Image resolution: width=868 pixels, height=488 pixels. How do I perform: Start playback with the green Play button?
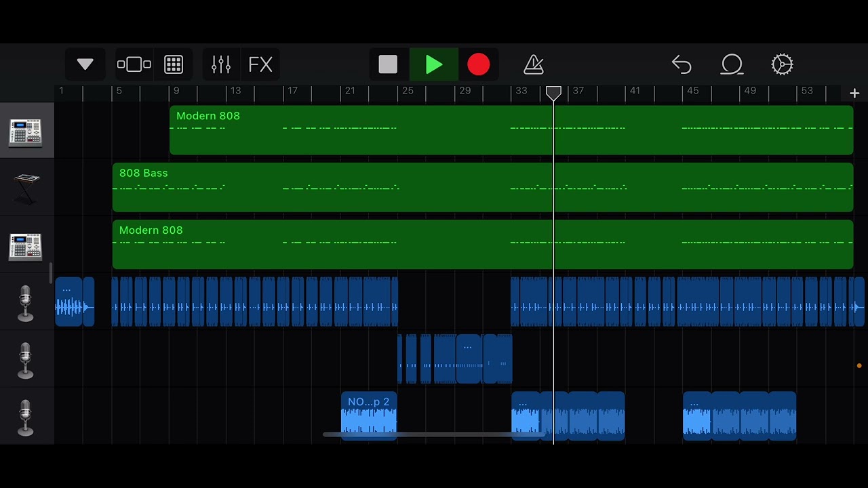[434, 64]
